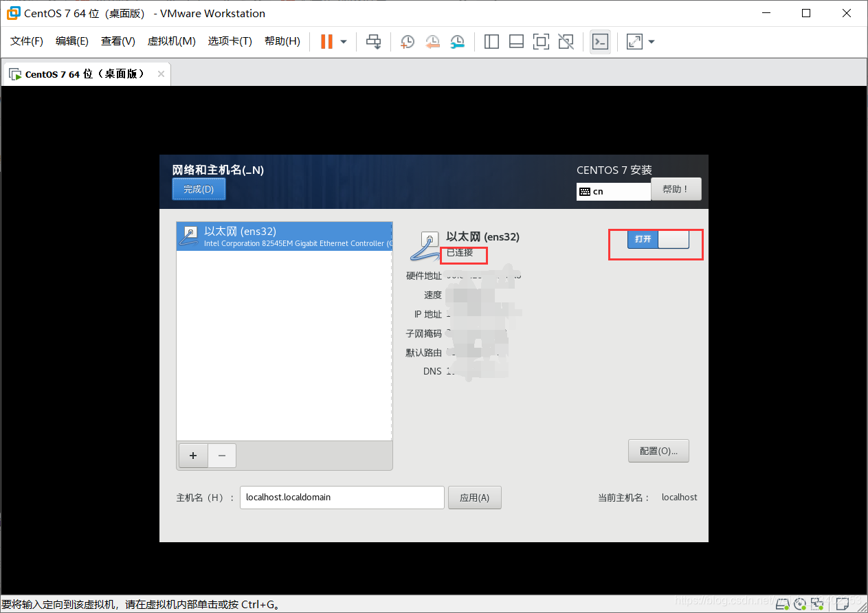Maximize the VMware Workstation window

coord(806,13)
